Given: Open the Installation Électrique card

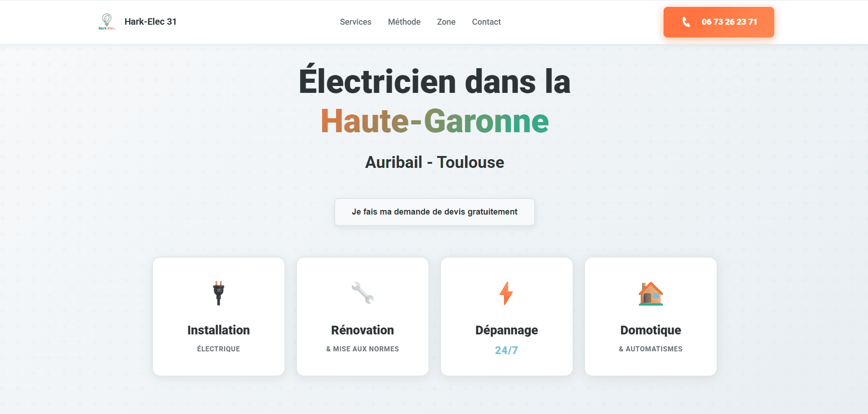Looking at the screenshot, I should 218,317.
